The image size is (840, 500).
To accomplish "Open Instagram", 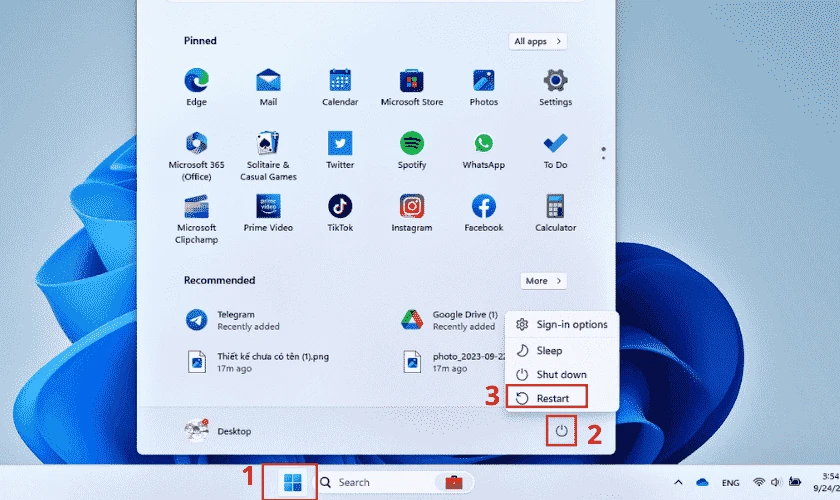I will 411,213.
